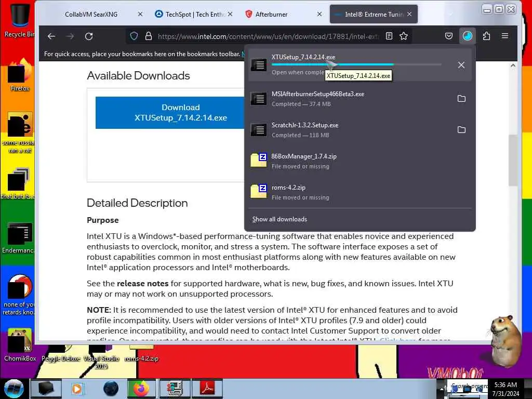Open the Recycle Bin desktop icon
Screen dimensions: 532x399
click(x=19, y=20)
